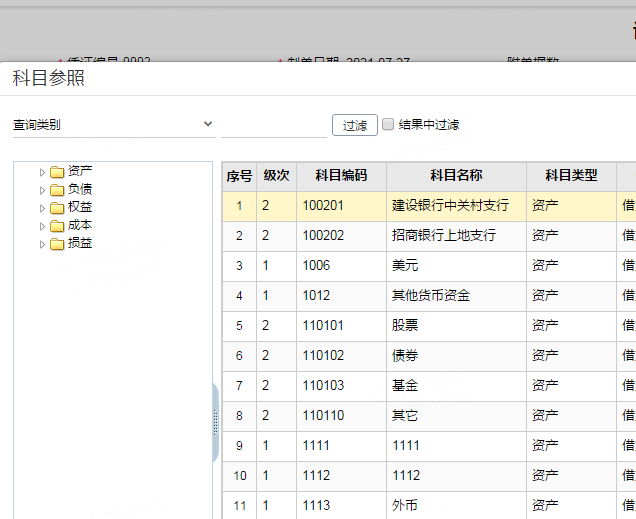This screenshot has width=636, height=519.
Task: Expand the 资产 tree node arrow
Action: 42,172
